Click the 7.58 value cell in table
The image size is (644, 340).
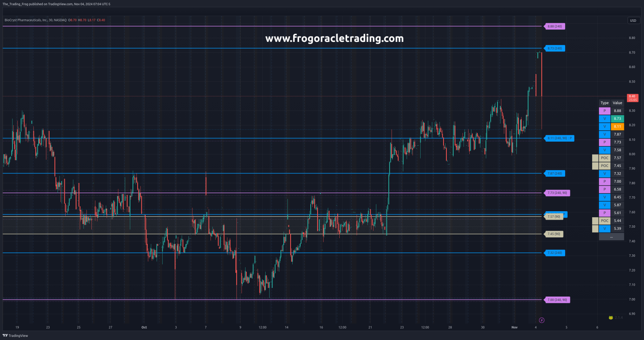coord(617,150)
